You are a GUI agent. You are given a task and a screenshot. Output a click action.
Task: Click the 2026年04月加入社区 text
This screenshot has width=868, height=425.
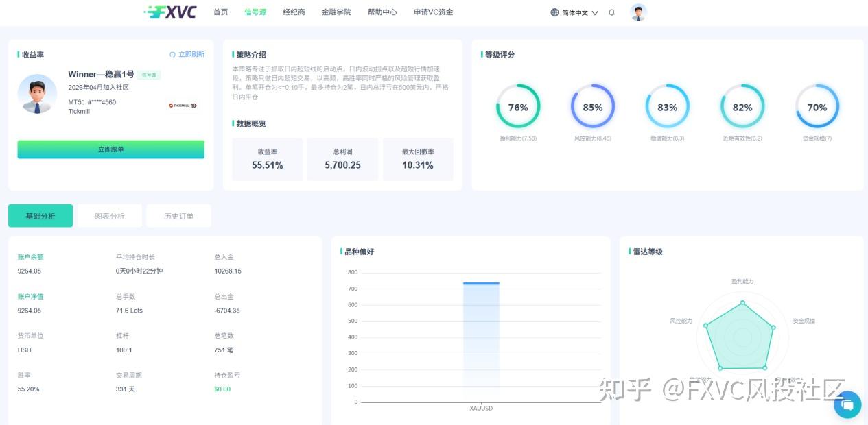coord(98,88)
